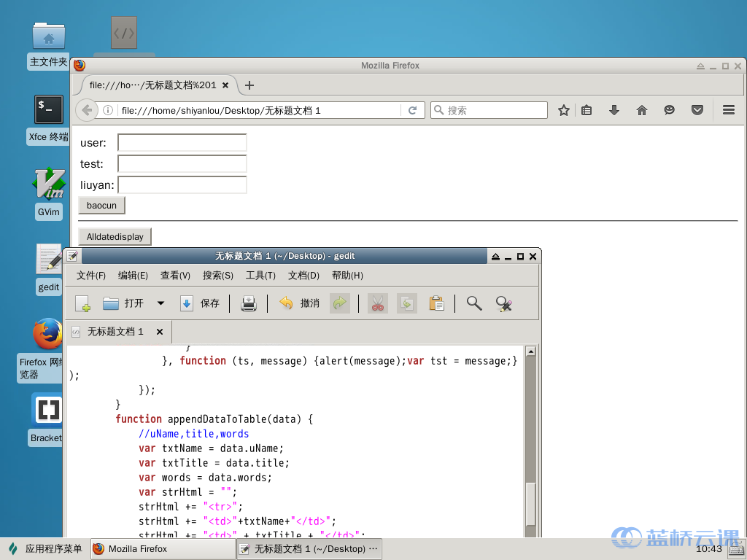Click the gedit window menu icon in the title bar

pos(72,256)
